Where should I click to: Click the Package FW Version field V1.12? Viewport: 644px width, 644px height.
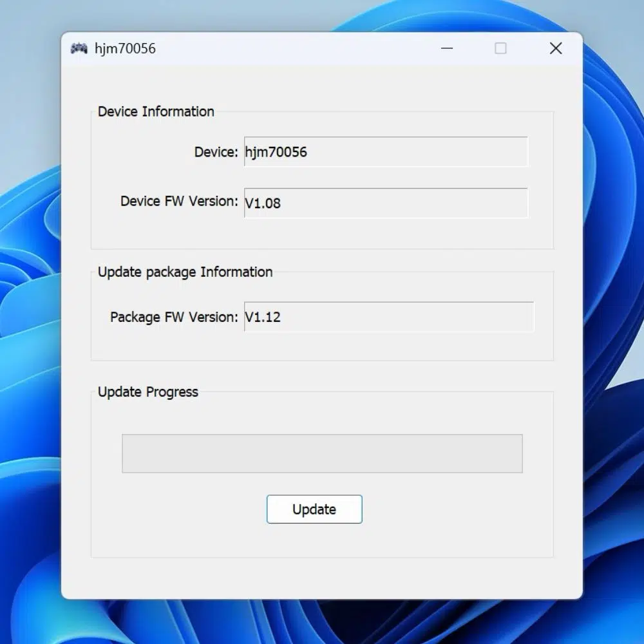point(389,317)
